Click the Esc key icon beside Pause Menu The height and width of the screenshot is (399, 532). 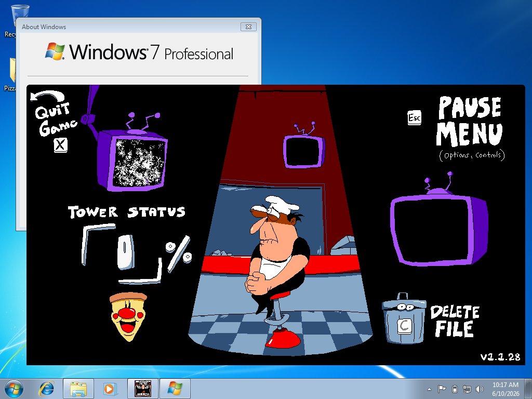[x=414, y=118]
